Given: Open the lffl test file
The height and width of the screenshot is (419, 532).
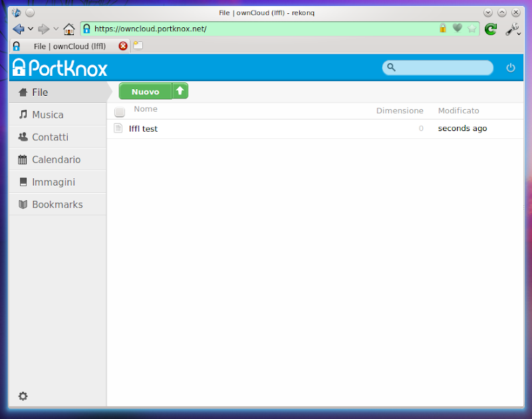Looking at the screenshot, I should pyautogui.click(x=143, y=128).
